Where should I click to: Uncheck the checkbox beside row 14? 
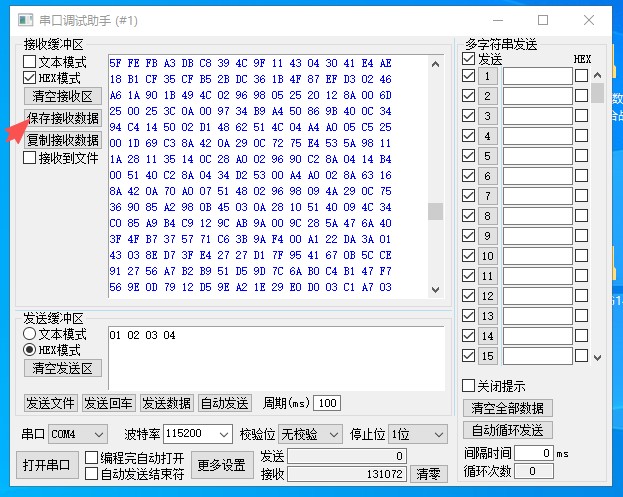point(468,335)
